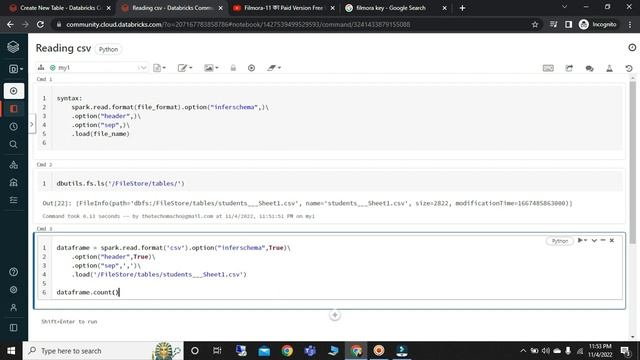Click the 'Command took' status line
The width and height of the screenshot is (640, 360).
(178, 216)
